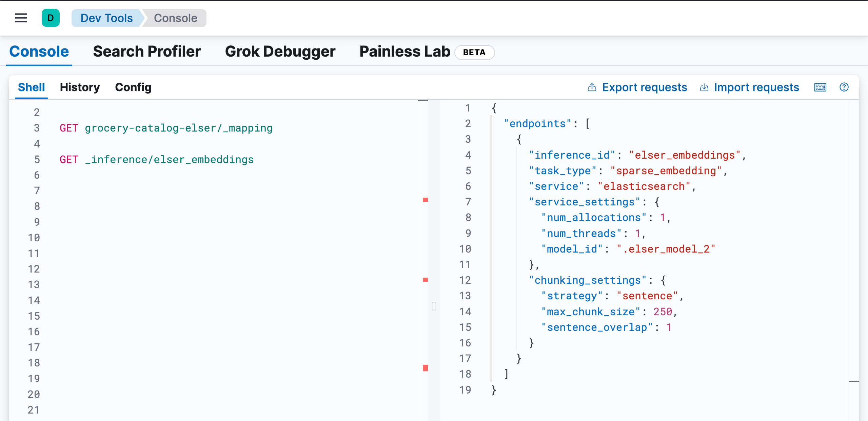Click the "service_settings" line
The width and height of the screenshot is (868, 421).
pos(594,202)
